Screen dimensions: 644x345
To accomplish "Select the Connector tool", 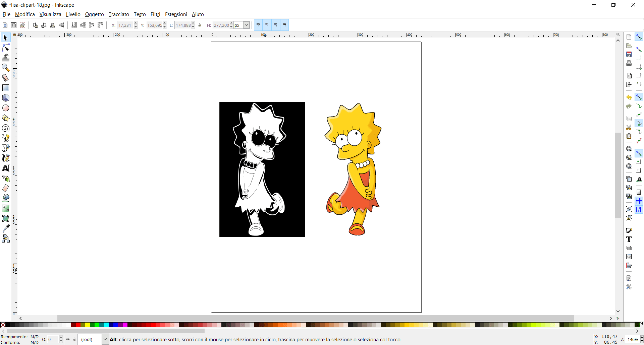I will [x=5, y=238].
